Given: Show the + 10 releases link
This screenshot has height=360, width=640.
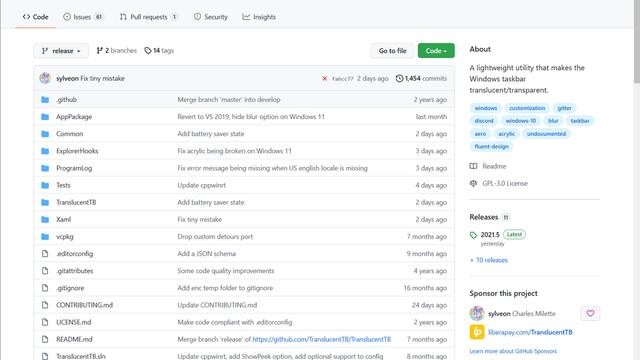Looking at the screenshot, I should tap(489, 260).
